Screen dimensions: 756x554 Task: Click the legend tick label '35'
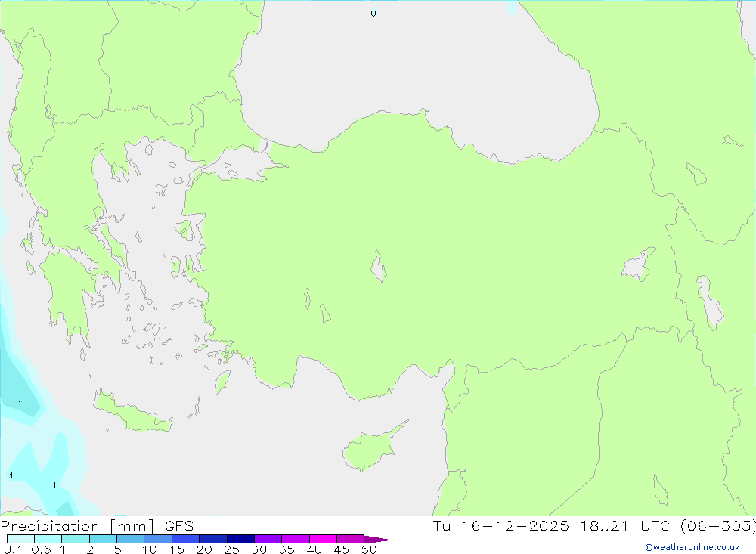pyautogui.click(x=287, y=549)
